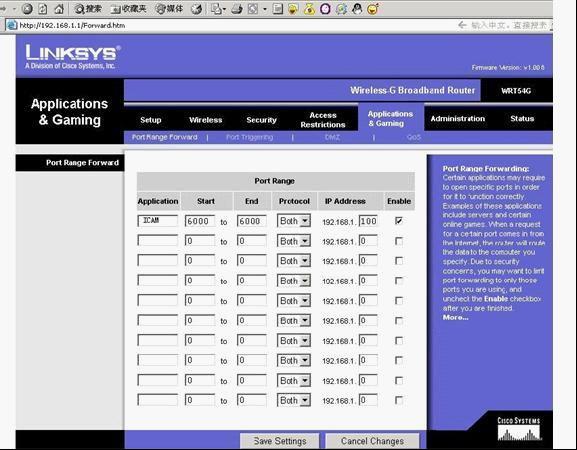Switch to the Wireless tab
This screenshot has width=577, height=450.
click(205, 120)
